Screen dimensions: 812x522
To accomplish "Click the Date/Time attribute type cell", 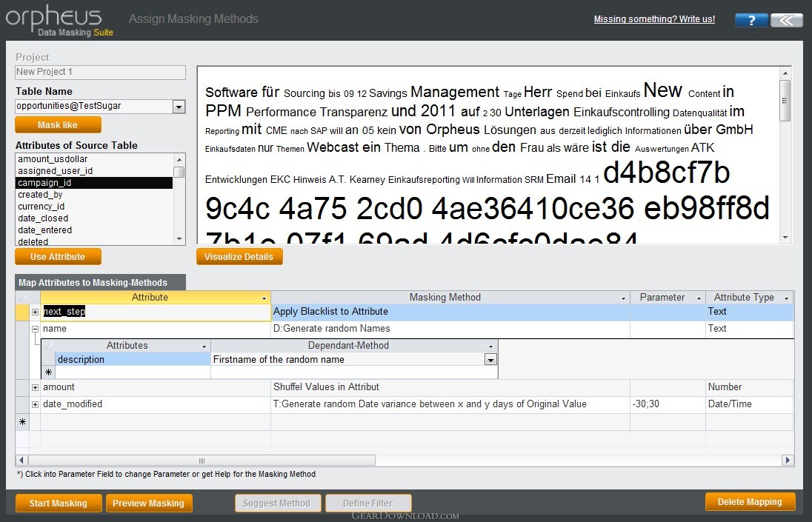I will pyautogui.click(x=749, y=404).
